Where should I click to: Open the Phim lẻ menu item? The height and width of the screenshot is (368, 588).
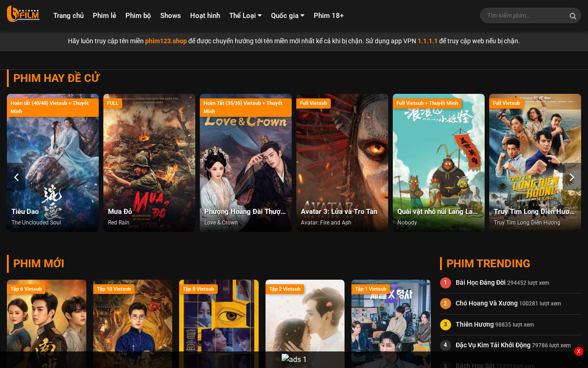point(104,16)
